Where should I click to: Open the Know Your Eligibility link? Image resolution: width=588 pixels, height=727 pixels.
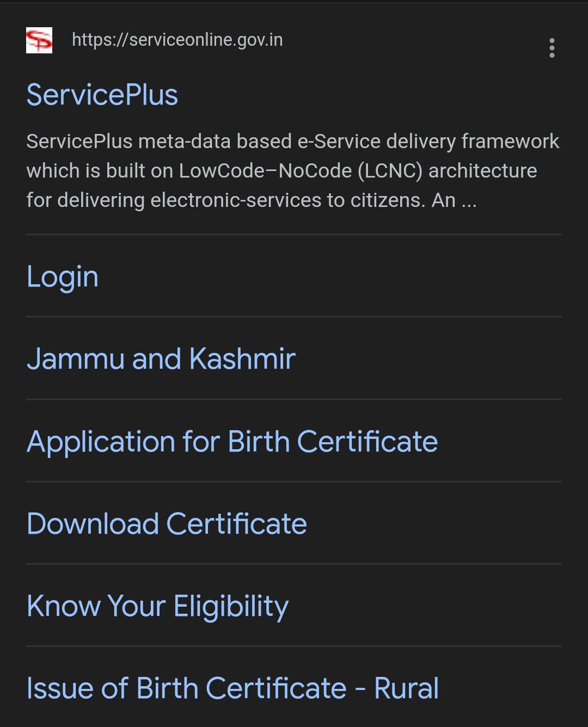coord(157,606)
